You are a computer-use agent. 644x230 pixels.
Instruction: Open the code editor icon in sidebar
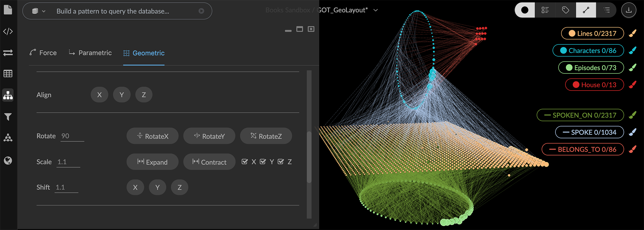click(x=8, y=32)
